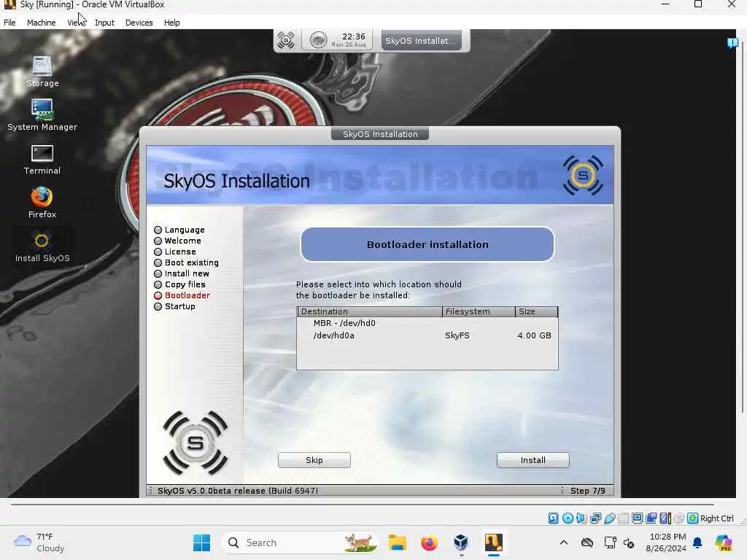Click the display status icon

637,518
